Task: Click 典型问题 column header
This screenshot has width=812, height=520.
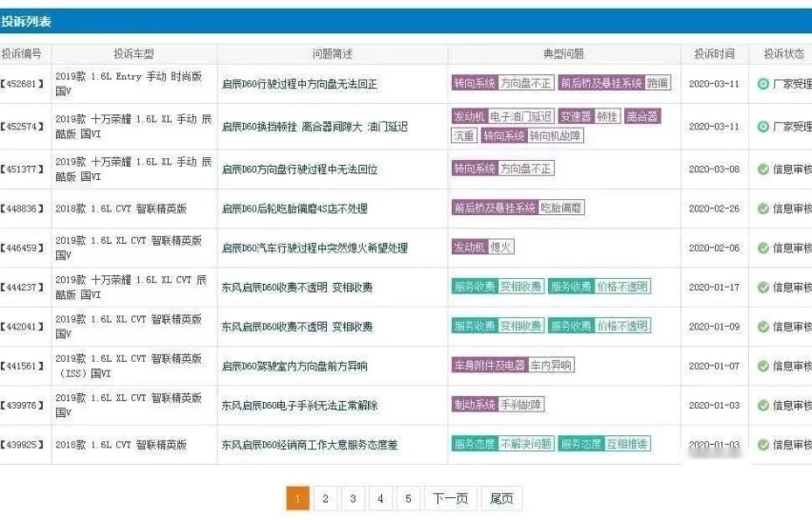Action: 563,54
